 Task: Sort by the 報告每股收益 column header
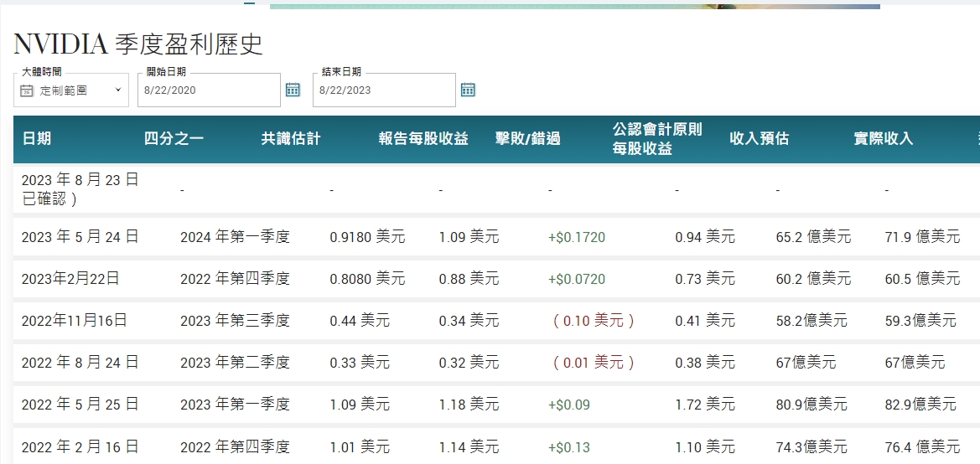pyautogui.click(x=423, y=139)
